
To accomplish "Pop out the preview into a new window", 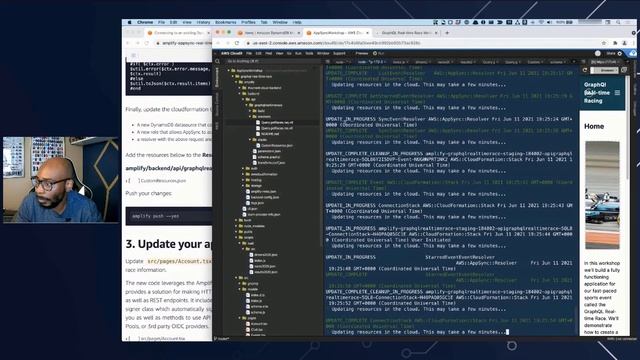I will point(624,70).
